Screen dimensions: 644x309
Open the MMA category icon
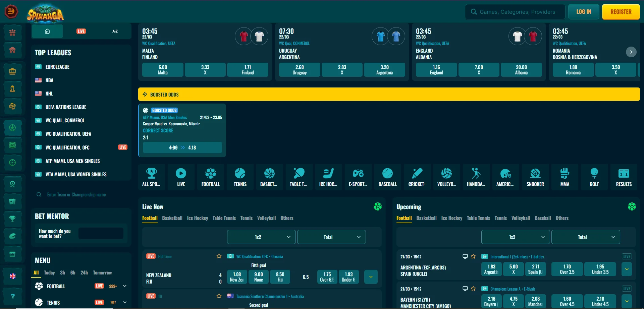pyautogui.click(x=565, y=177)
